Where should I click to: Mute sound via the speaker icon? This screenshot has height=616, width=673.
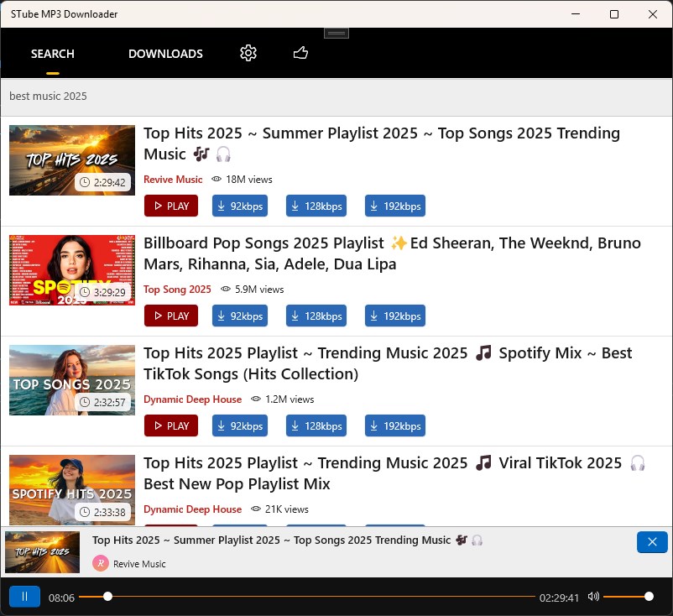point(593,596)
